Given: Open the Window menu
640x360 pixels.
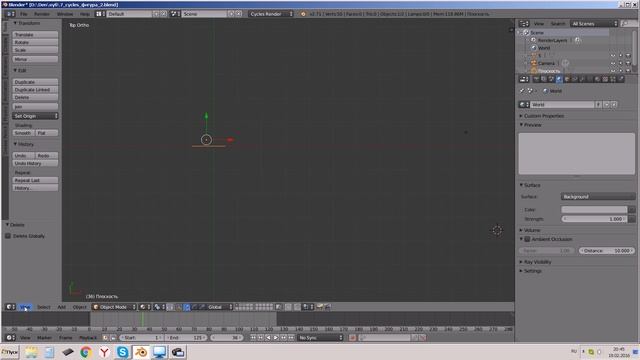Looking at the screenshot, I should [x=65, y=14].
